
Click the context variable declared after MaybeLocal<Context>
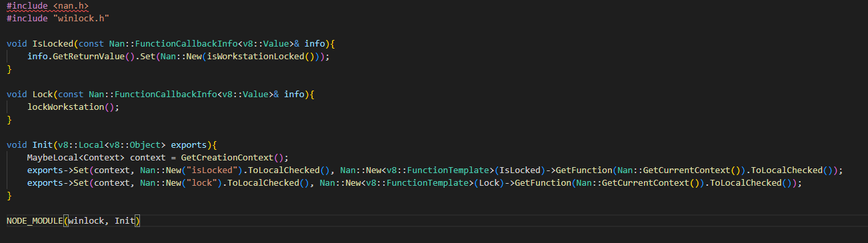click(148, 158)
